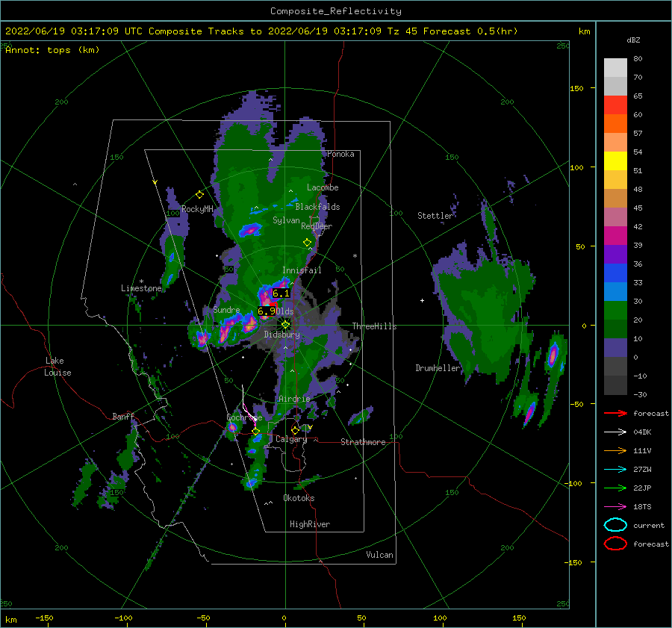Select the white 04DK track arrow
The image size is (672, 628).
(x=615, y=432)
